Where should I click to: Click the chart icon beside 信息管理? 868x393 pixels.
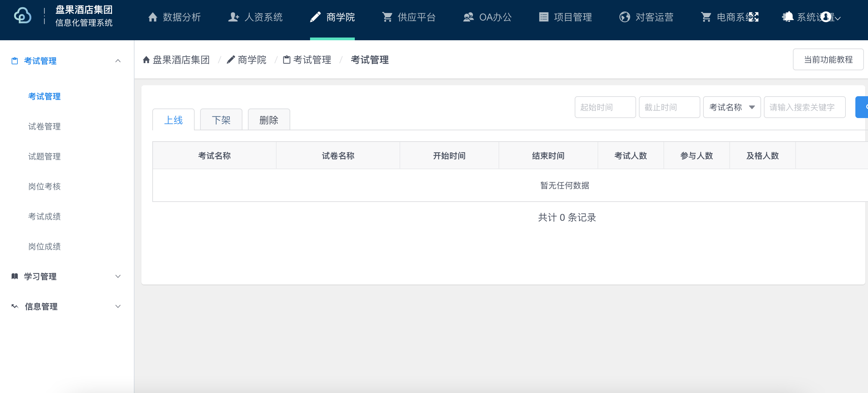15,306
